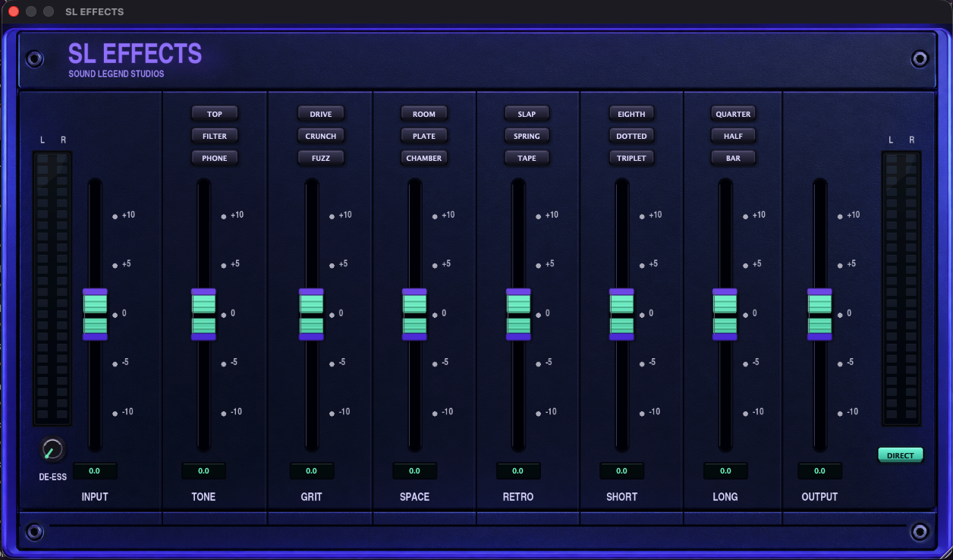Pick the HALF long delay
The height and width of the screenshot is (560, 953).
click(734, 136)
